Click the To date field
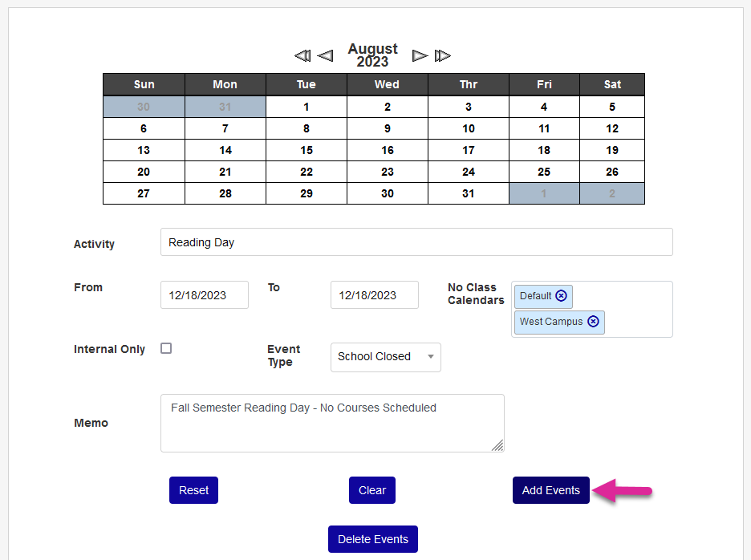Screen dimensions: 751x560 374,295
